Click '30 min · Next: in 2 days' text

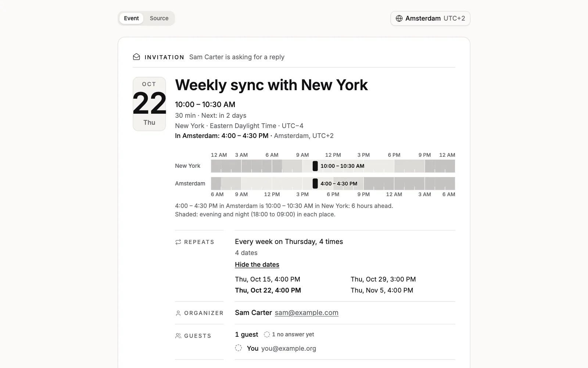coord(211,116)
